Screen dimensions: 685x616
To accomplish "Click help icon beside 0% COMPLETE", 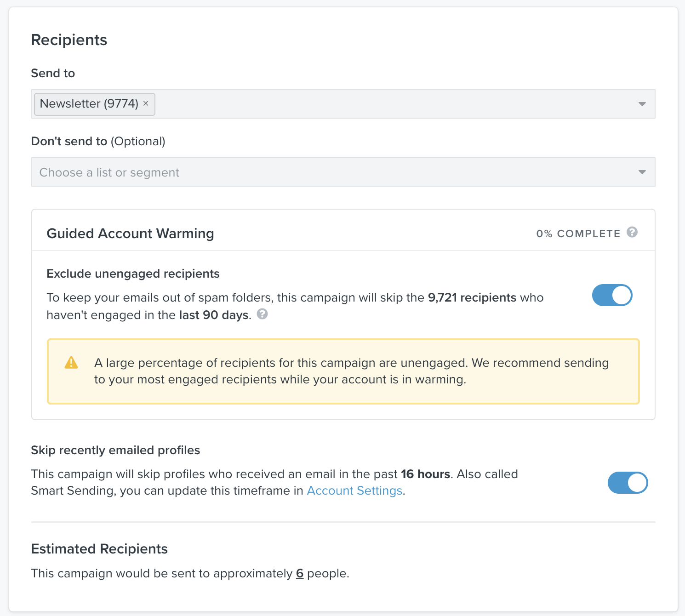I will (632, 232).
